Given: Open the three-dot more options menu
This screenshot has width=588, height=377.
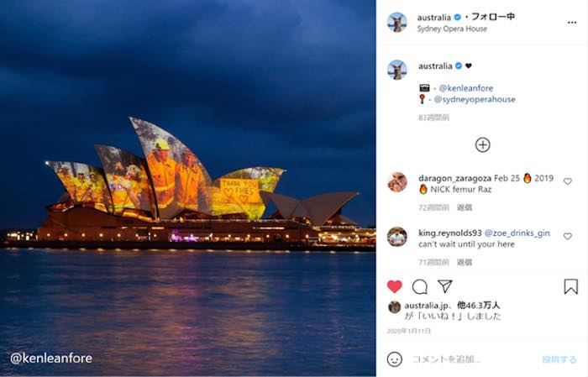Looking at the screenshot, I should tap(572, 23).
